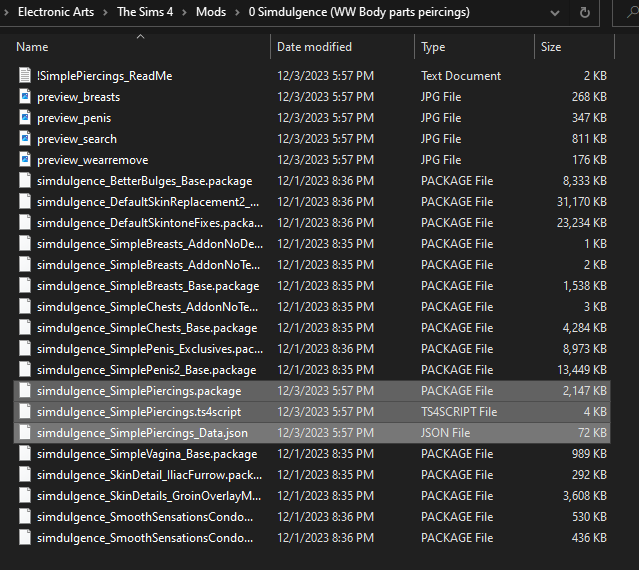Select the simdulgence_SimplePiercings.ts4script file icon
Viewport: 639px width, 570px height.
(25, 412)
